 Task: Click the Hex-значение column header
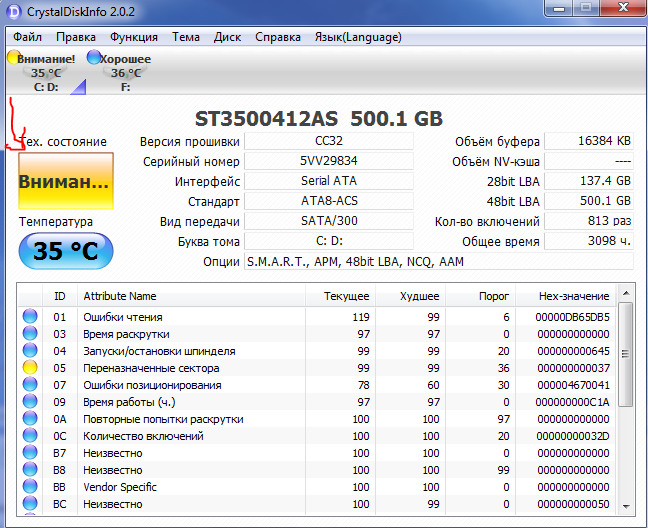click(566, 296)
